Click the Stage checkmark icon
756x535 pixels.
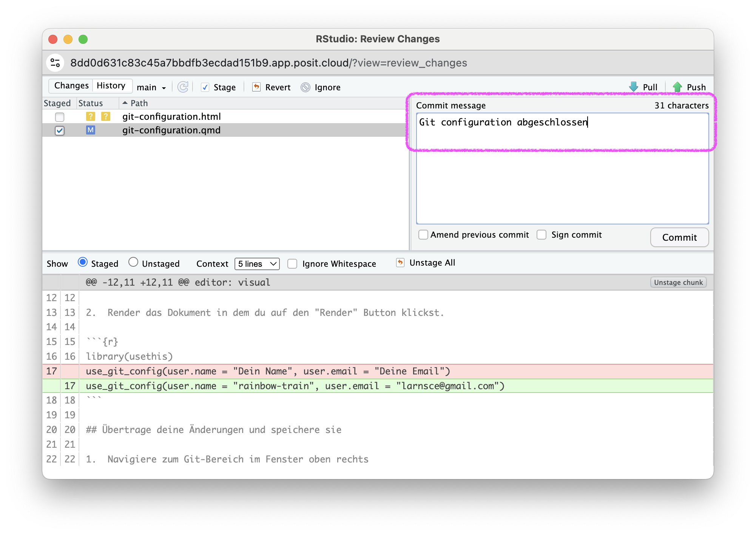(x=205, y=87)
